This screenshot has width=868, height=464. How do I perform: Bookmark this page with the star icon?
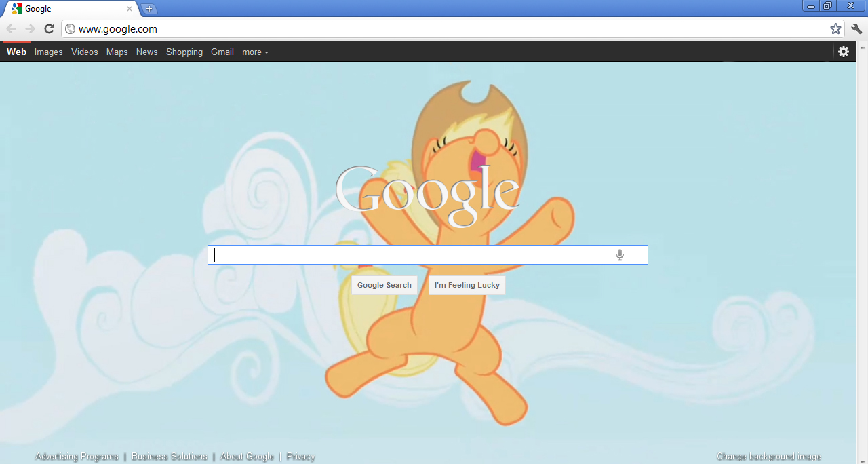pyautogui.click(x=835, y=28)
